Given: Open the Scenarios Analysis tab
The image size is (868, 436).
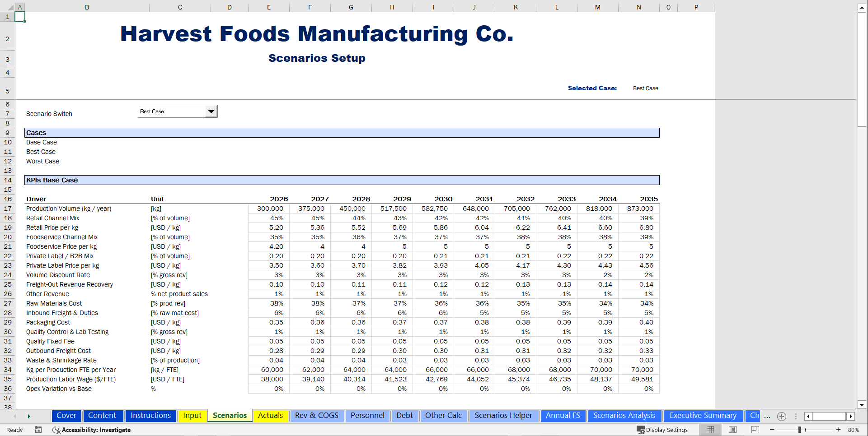Looking at the screenshot, I should [624, 416].
